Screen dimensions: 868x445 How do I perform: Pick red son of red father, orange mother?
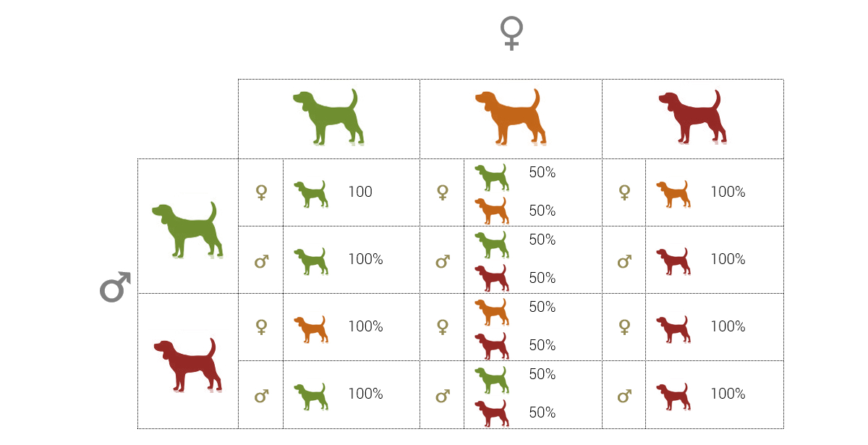(492, 412)
